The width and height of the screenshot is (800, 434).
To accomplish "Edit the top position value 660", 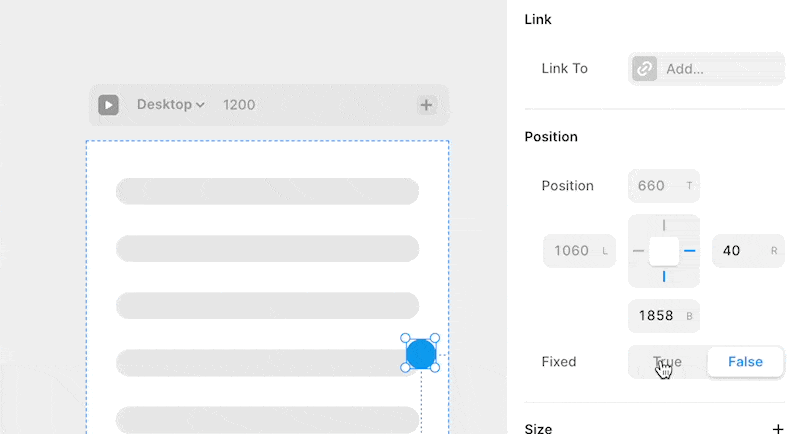I will [664, 186].
